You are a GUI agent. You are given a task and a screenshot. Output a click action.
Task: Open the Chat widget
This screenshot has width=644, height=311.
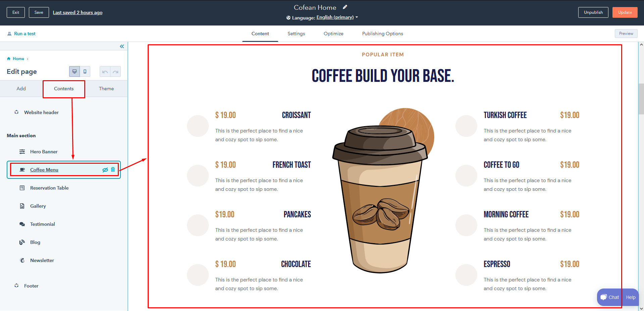pyautogui.click(x=610, y=297)
